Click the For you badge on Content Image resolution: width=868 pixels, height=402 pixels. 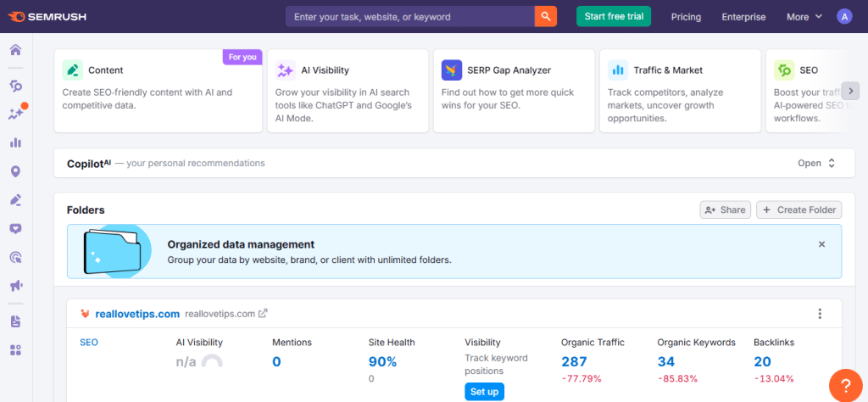(242, 57)
